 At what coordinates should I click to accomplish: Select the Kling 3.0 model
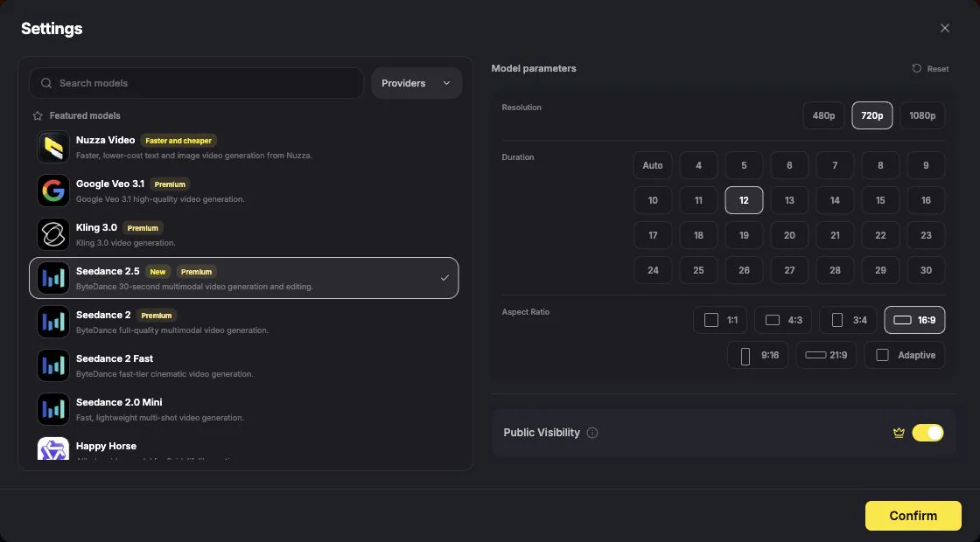click(244, 234)
